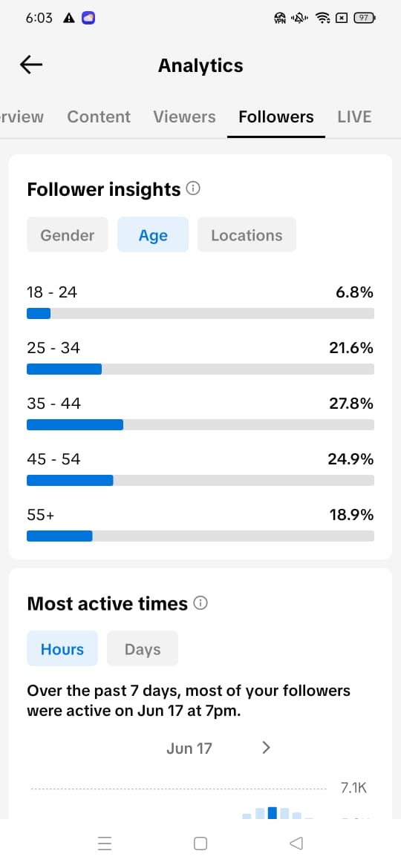Screen dimensions: 401x868
Task: Select the Locations filter chip
Action: [x=247, y=234]
